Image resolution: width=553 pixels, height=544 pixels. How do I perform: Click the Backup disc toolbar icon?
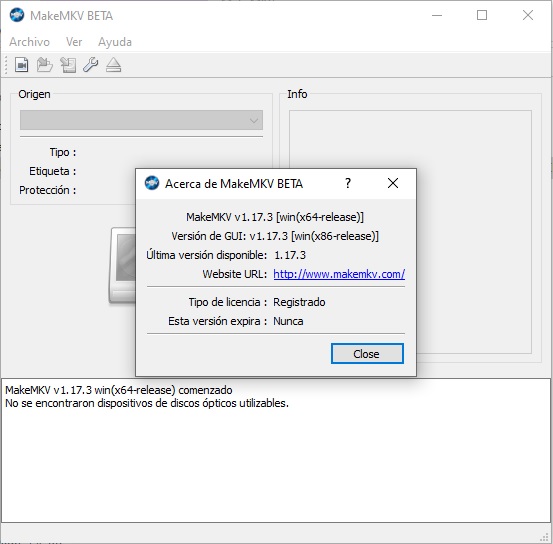(x=68, y=65)
